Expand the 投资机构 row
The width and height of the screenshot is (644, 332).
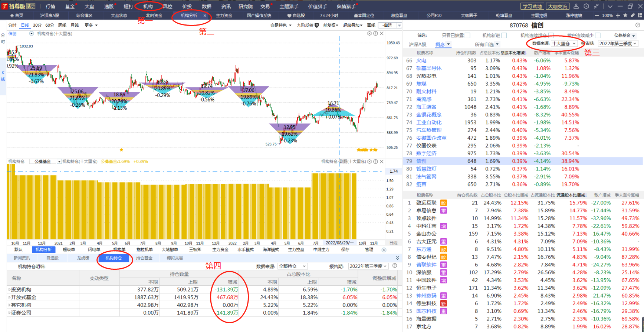tap(10, 289)
